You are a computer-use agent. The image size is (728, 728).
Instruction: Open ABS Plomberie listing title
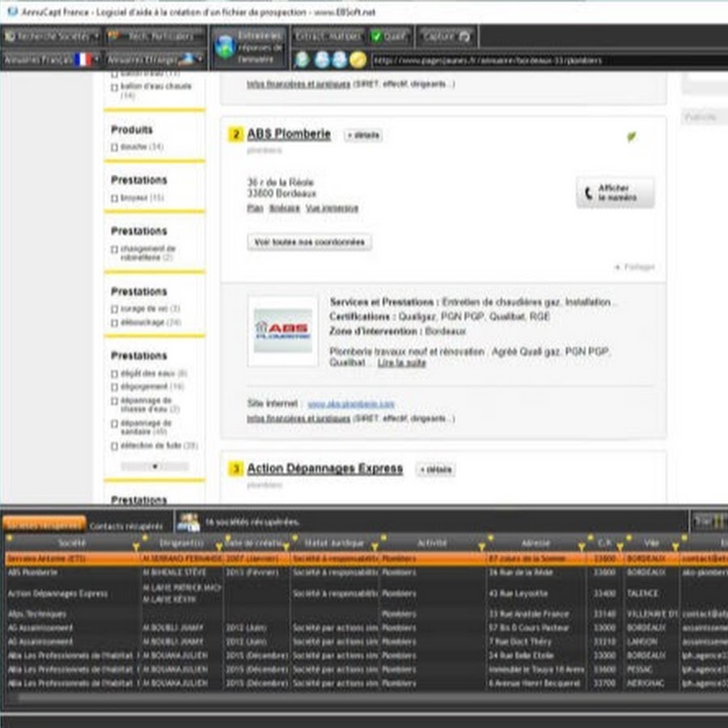289,134
